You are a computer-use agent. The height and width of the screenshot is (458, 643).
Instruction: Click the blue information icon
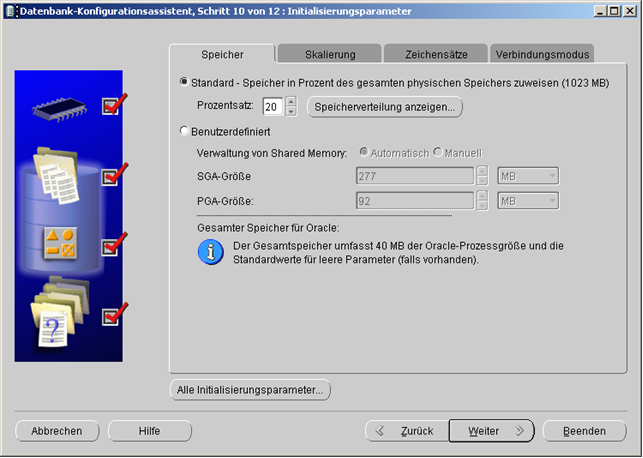tap(210, 252)
